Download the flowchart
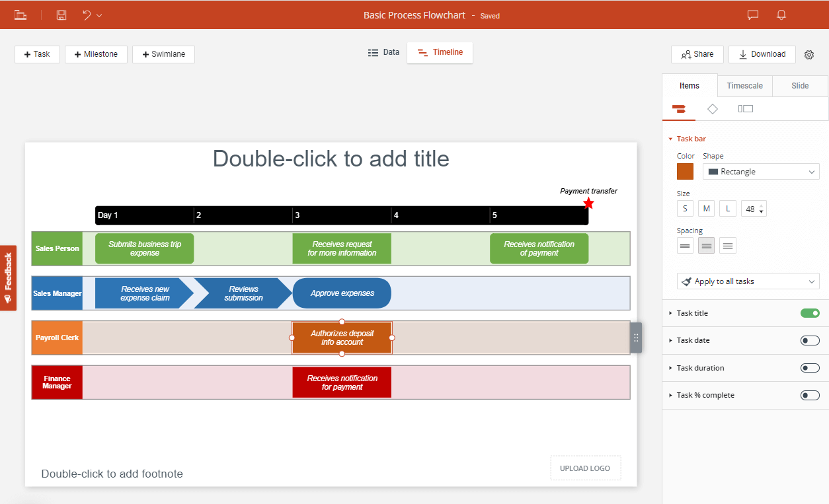 tap(762, 54)
